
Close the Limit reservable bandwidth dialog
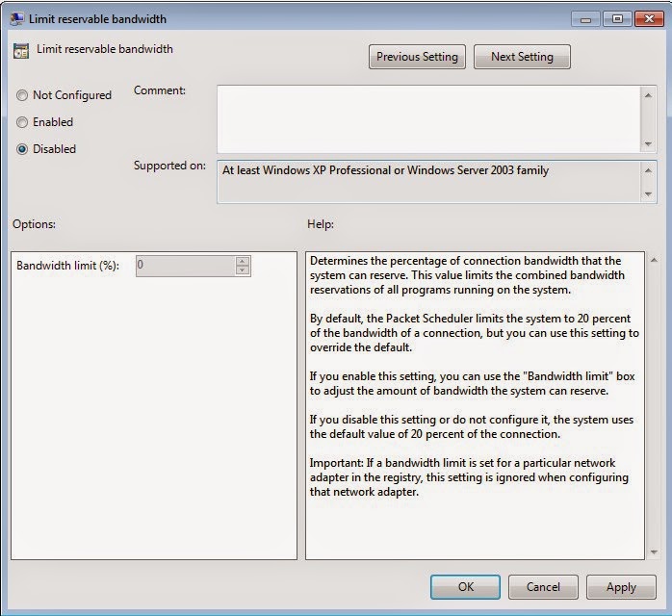coord(649,19)
